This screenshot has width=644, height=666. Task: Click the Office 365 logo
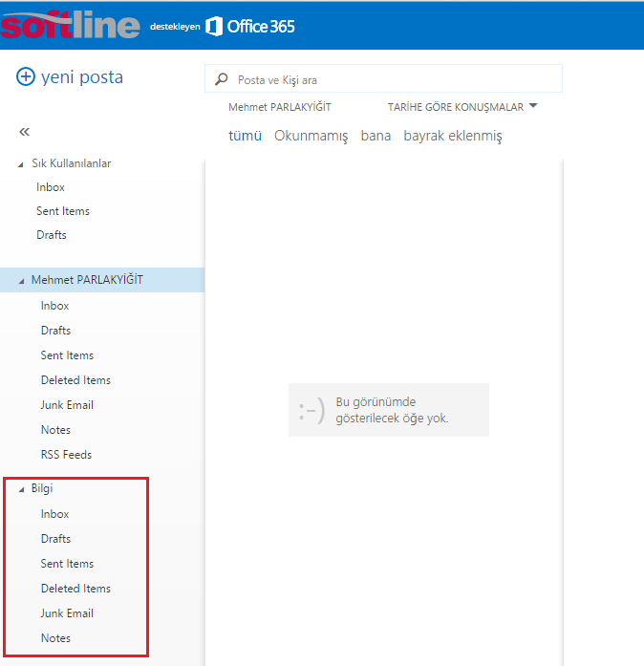click(250, 26)
